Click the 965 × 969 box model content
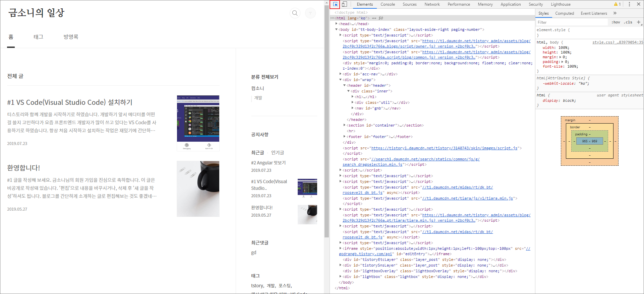The image size is (644, 294). pyautogui.click(x=589, y=141)
